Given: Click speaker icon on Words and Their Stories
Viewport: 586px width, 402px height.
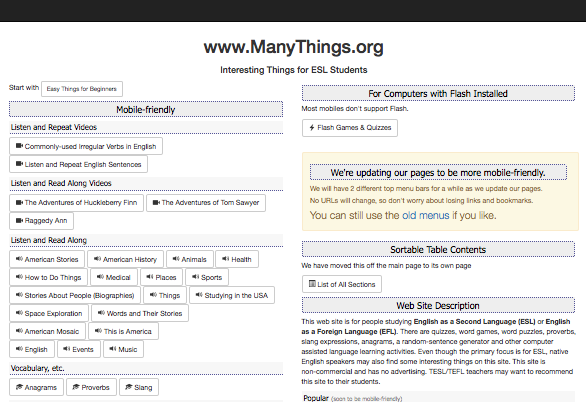Looking at the screenshot, I should click(x=101, y=313).
